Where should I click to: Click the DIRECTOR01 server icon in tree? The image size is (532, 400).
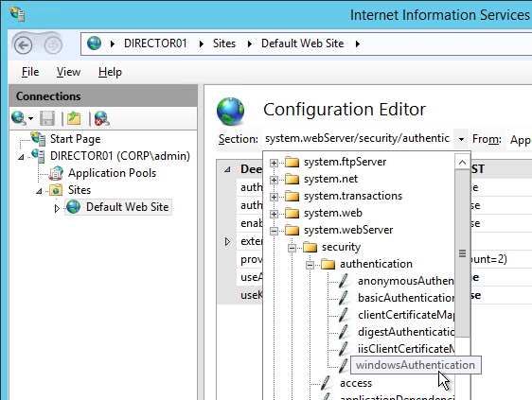click(x=38, y=156)
